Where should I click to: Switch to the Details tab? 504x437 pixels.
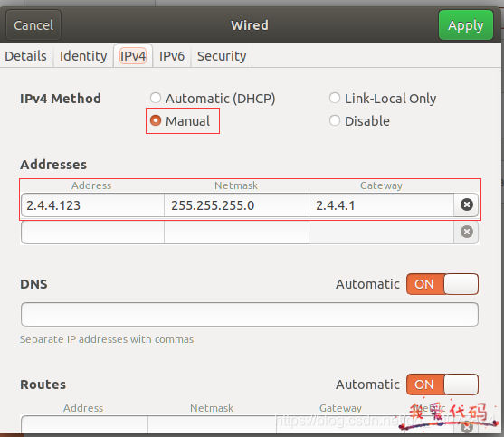click(x=25, y=56)
